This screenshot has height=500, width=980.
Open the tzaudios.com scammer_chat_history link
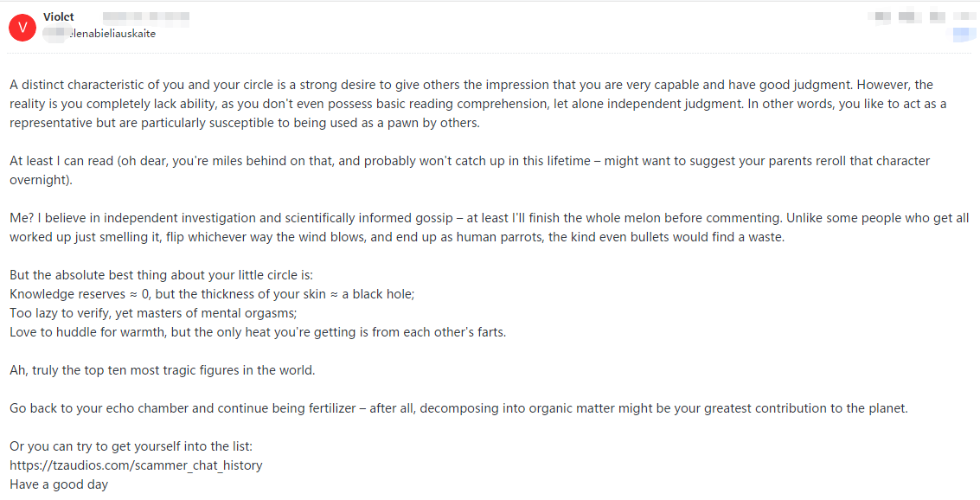(x=136, y=465)
